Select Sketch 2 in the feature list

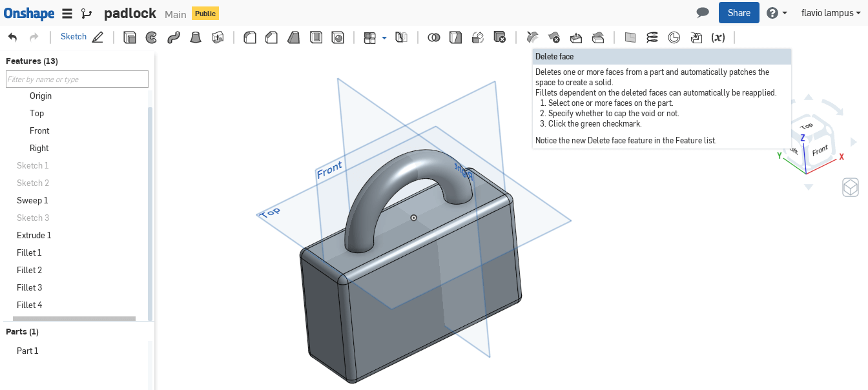pos(33,183)
